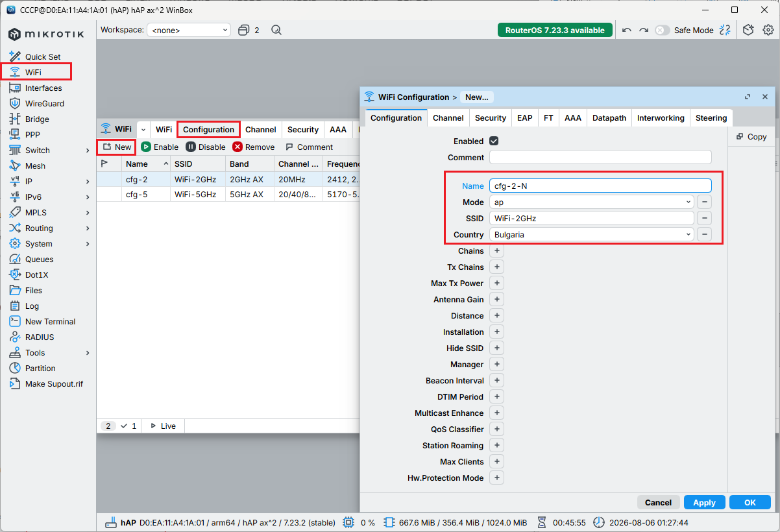Open the Datapath tab
Viewport: 780px width, 532px height.
coord(609,118)
